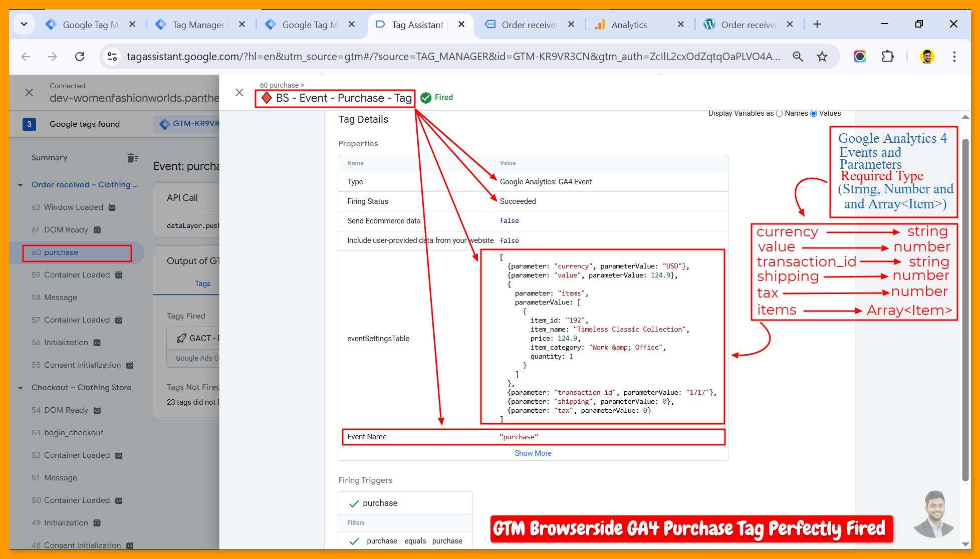Click the browser reload icon
Viewport: 980px width, 559px height.
click(x=80, y=57)
